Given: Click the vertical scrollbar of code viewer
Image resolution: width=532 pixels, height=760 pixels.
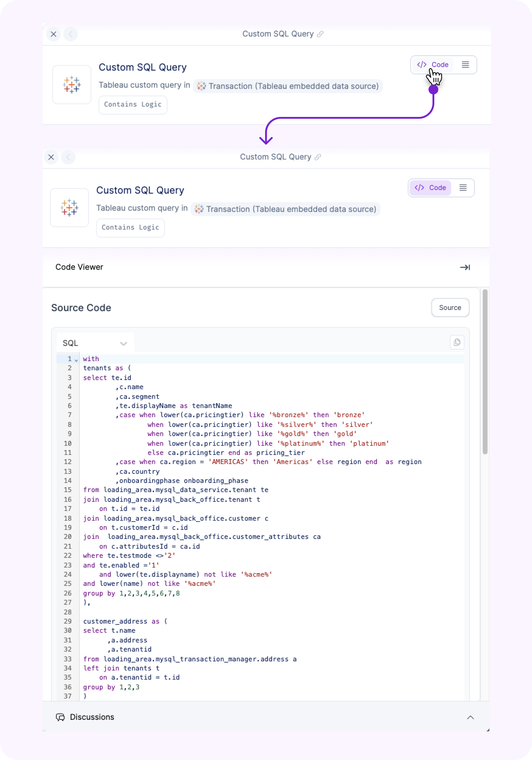Looking at the screenshot, I should [485, 371].
